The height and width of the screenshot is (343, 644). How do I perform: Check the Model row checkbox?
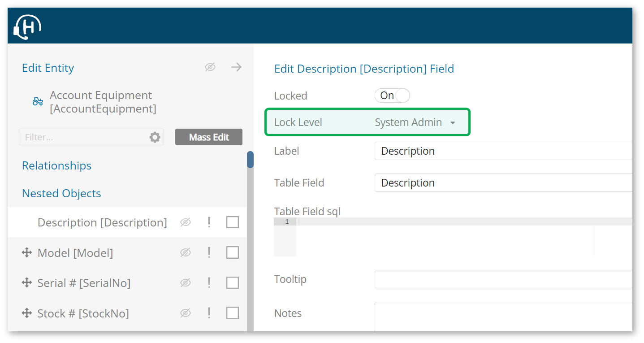pyautogui.click(x=233, y=253)
